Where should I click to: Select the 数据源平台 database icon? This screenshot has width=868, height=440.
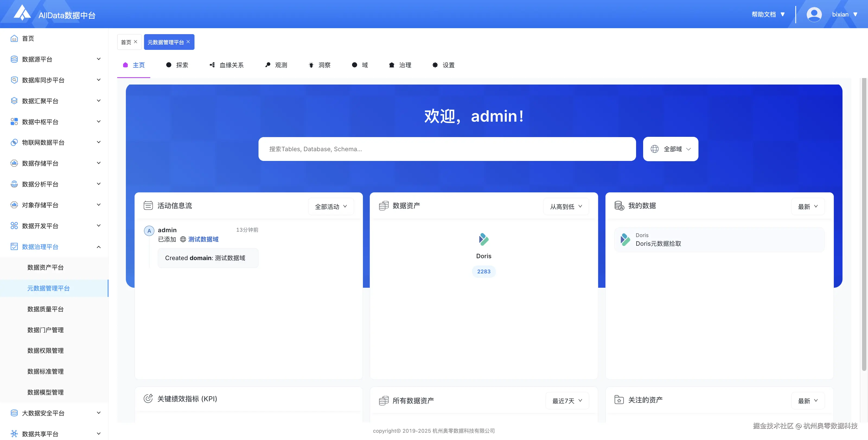[x=14, y=59]
